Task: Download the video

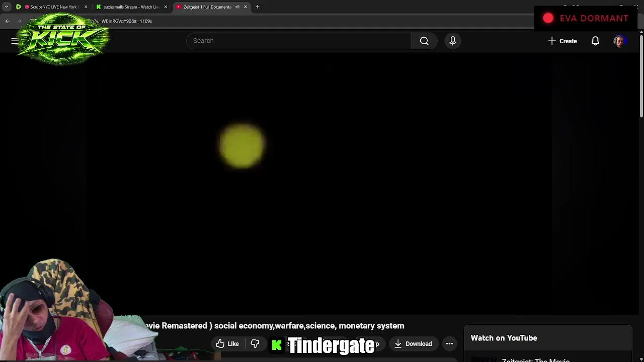Action: click(413, 344)
